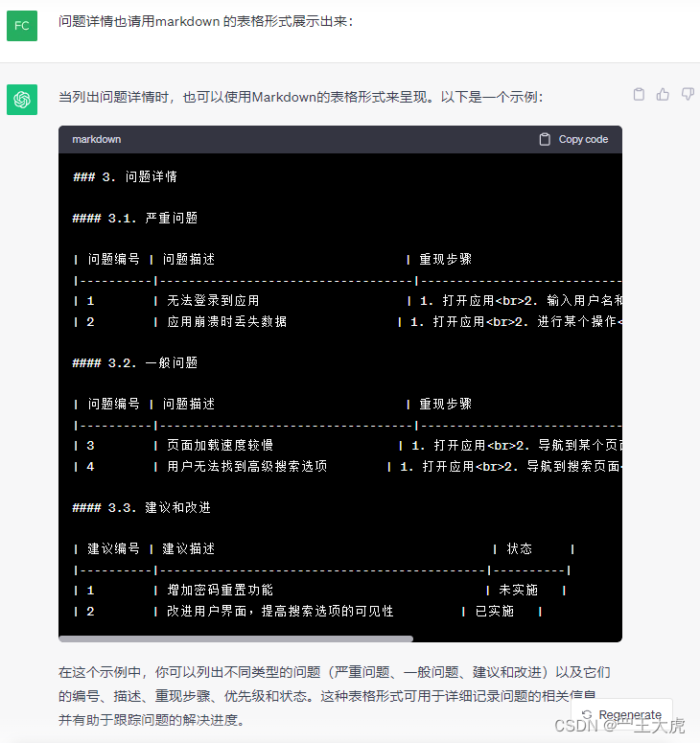
Task: Click the heading '#### 3.1. 严重问题'
Action: click(135, 218)
